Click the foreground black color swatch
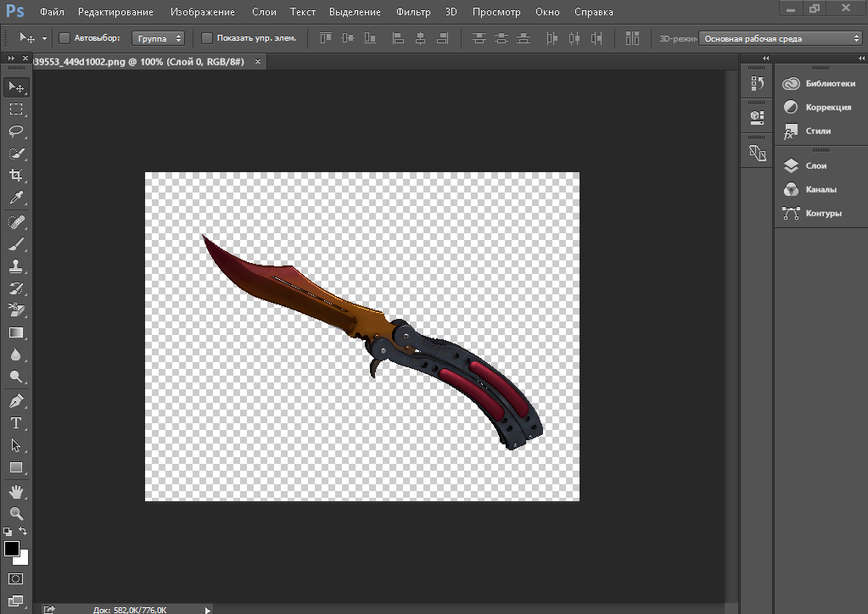This screenshot has height=614, width=868. [12, 548]
